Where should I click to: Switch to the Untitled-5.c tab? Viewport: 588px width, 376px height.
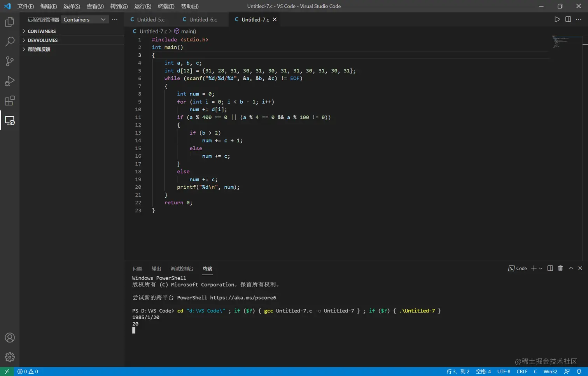[150, 19]
